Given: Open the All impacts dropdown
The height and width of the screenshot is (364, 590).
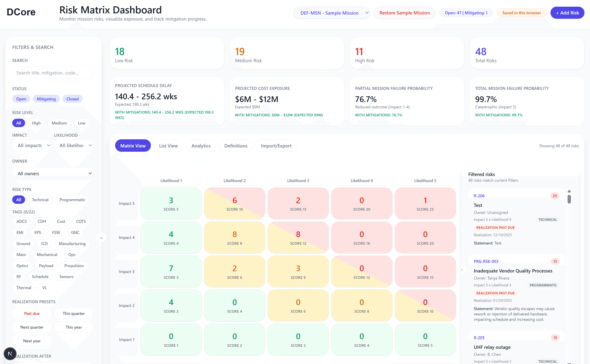Looking at the screenshot, I should (32, 145).
